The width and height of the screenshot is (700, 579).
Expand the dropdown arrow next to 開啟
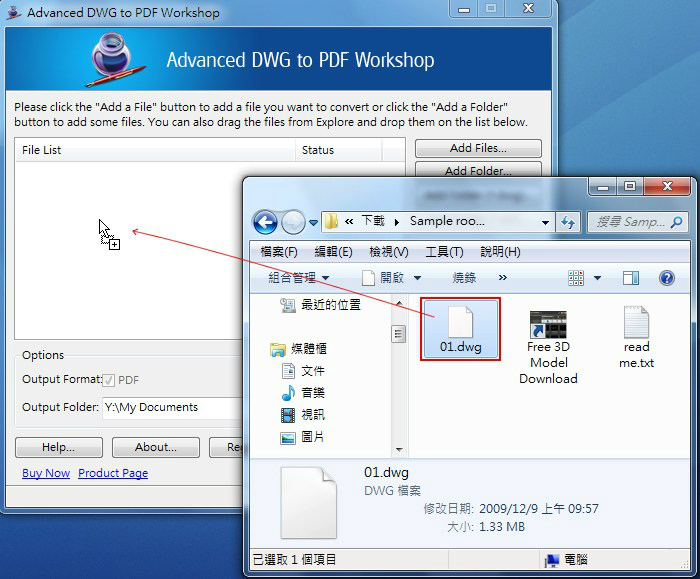click(417, 278)
